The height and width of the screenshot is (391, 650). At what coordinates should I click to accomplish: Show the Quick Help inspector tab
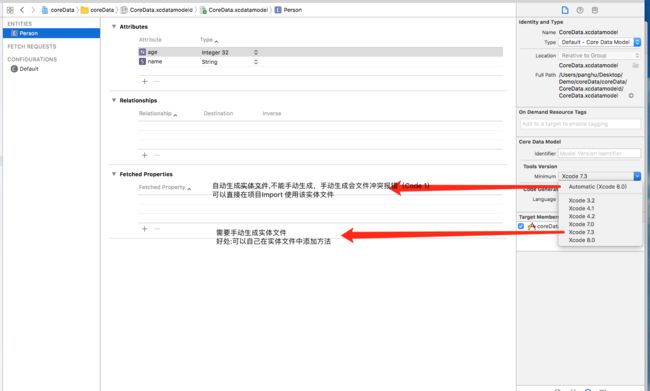[580, 10]
